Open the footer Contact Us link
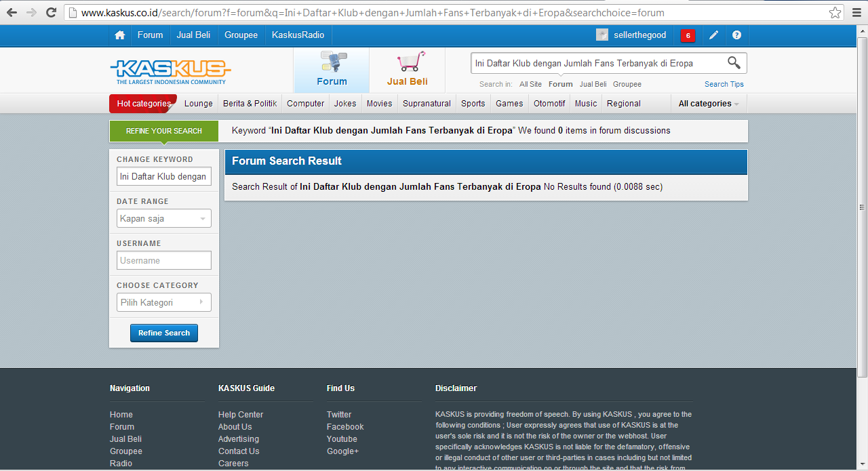This screenshot has width=868, height=471. click(239, 451)
